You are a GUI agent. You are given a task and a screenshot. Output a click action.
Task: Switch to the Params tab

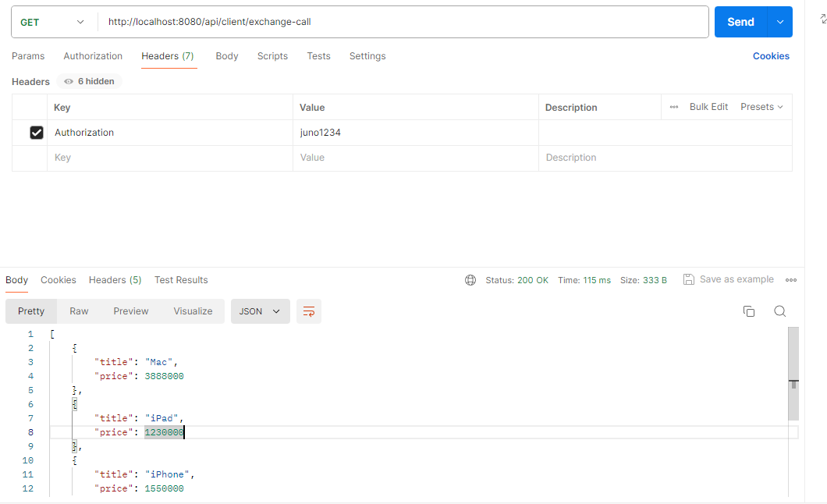[x=28, y=56]
